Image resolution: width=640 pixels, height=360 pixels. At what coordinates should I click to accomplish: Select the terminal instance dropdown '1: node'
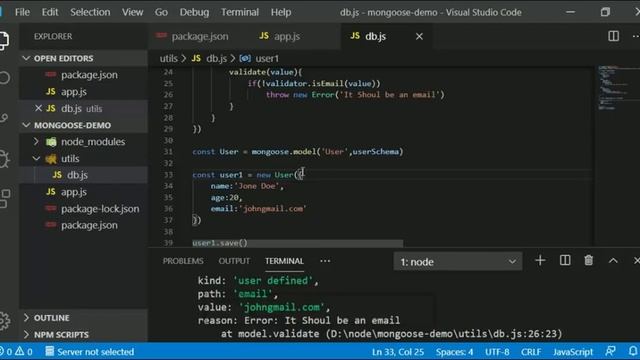(458, 262)
